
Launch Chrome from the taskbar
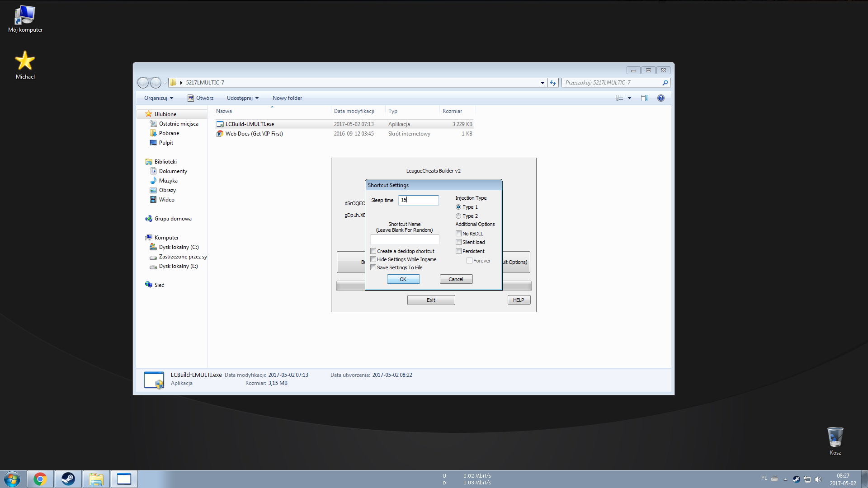pos(40,479)
